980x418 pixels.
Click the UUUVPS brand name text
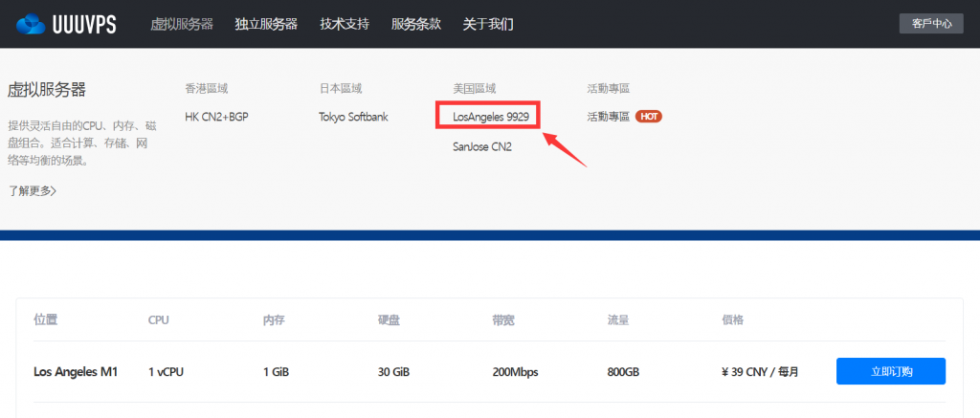84,24
